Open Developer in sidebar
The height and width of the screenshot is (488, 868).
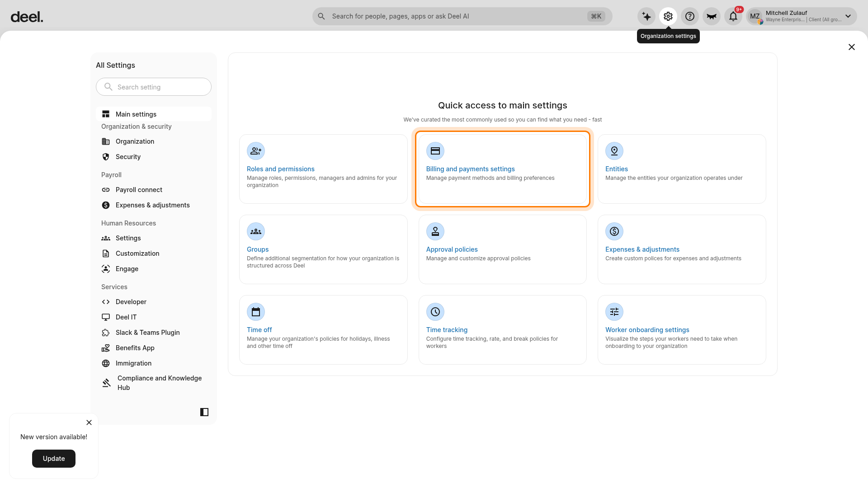point(154,302)
